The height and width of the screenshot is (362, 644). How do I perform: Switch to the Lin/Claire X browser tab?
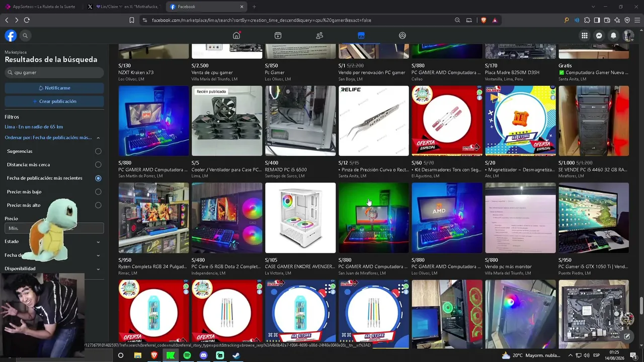(x=124, y=7)
